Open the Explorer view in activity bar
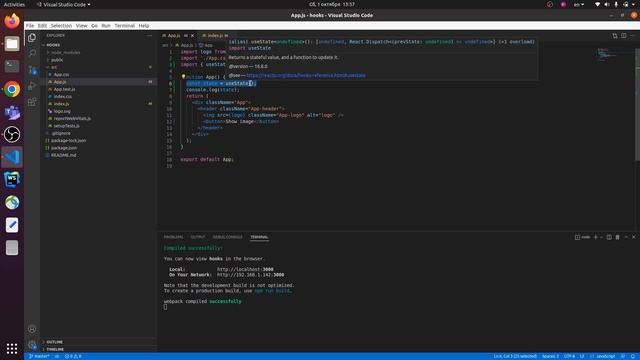640x360 pixels. pos(32,38)
